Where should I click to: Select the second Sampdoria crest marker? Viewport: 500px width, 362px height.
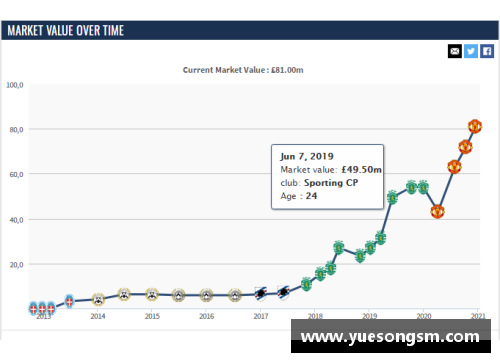point(283,293)
